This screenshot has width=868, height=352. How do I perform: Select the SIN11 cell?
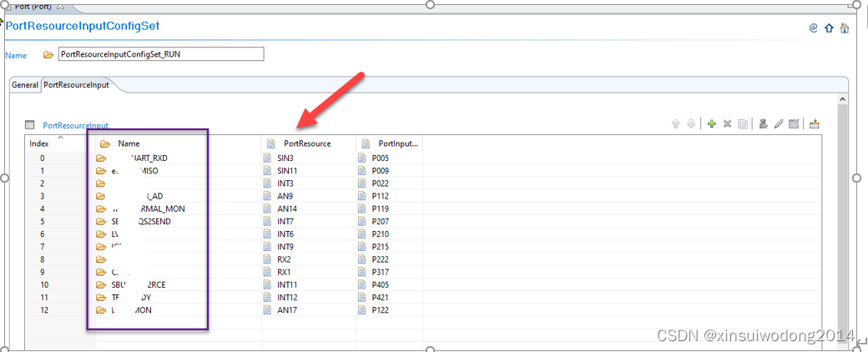287,171
